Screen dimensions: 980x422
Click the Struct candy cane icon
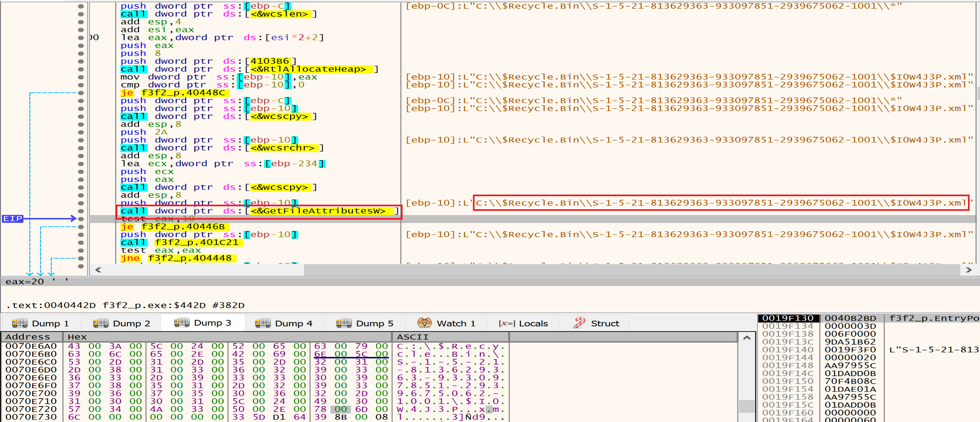pos(579,323)
